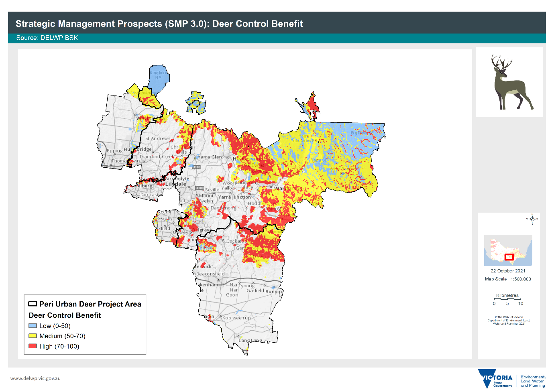The width and height of the screenshot is (554, 392).
Task: Click the Peri Urban Deer Project Area symbol
Action: point(33,304)
